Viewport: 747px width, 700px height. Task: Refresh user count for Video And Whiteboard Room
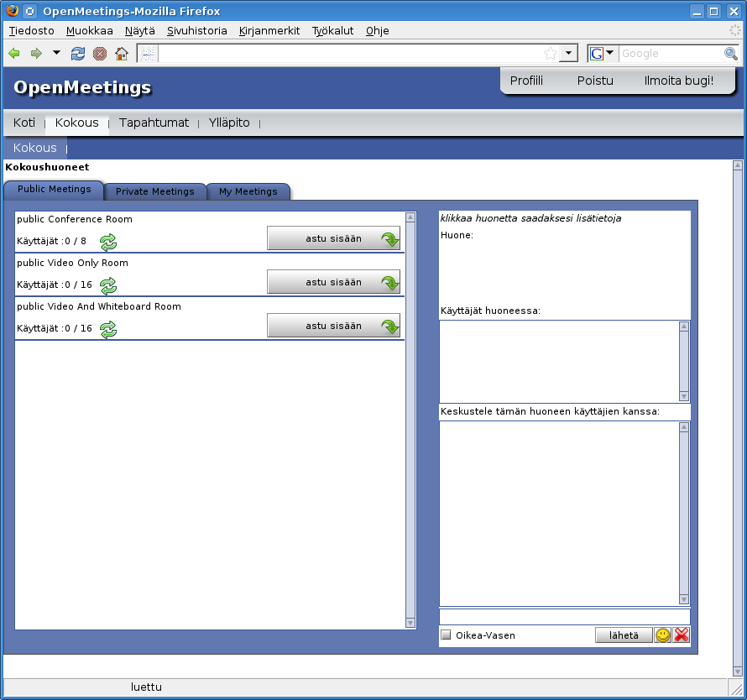coord(108,329)
